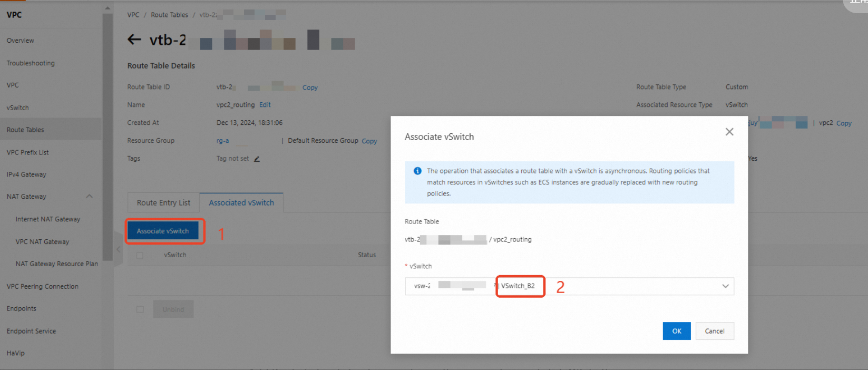Click the sidebar vertical scrollbar
The width and height of the screenshot is (868, 370).
click(x=108, y=137)
